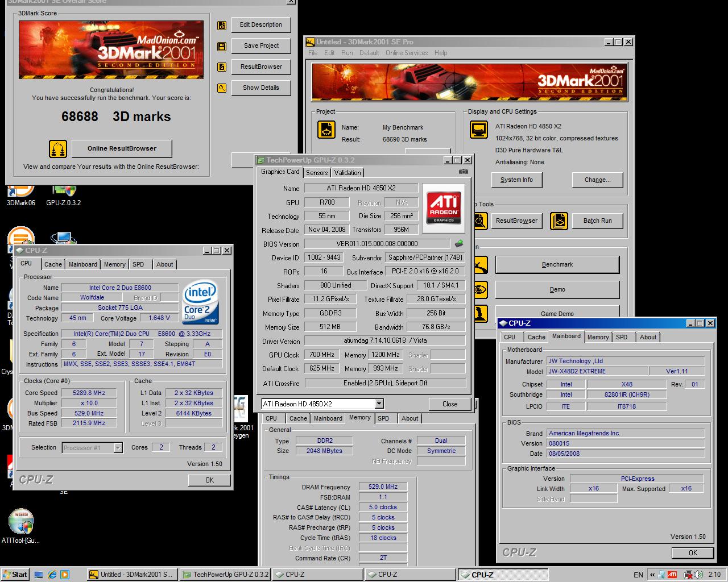Click the Demo eye icon in 3DMark2001
This screenshot has height=582, width=728.
click(481, 290)
